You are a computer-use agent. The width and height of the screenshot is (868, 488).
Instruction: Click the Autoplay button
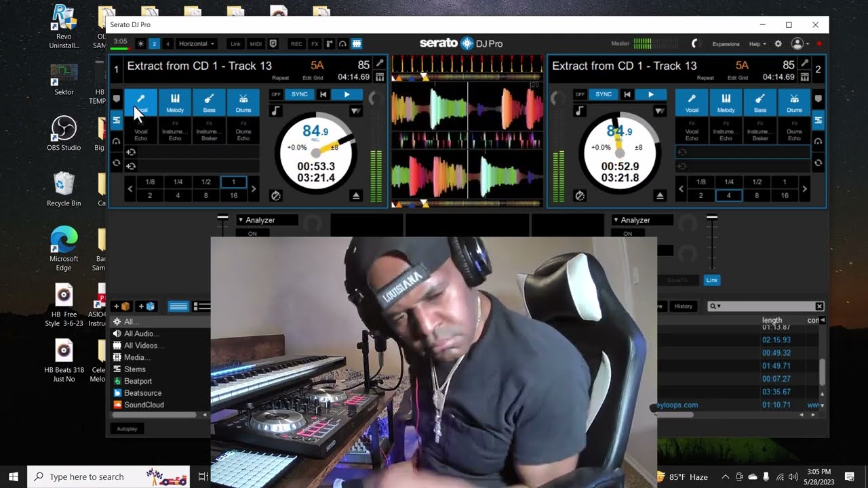coord(127,428)
